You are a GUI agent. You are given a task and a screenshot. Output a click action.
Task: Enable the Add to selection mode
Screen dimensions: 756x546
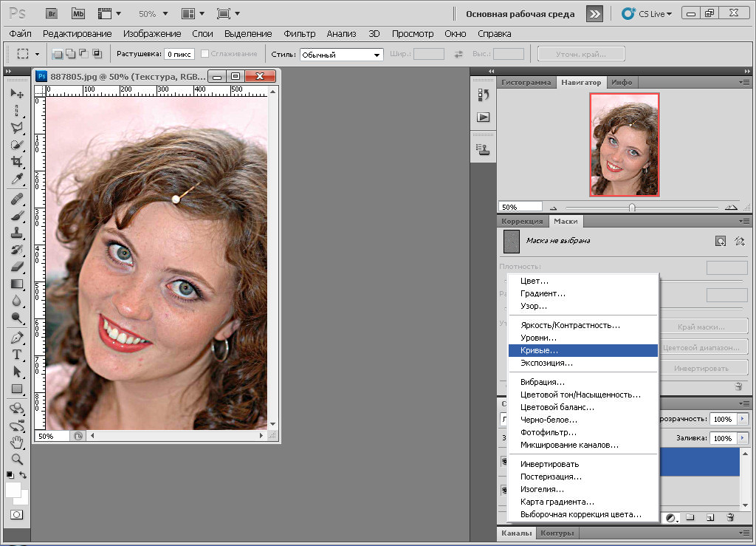click(70, 54)
